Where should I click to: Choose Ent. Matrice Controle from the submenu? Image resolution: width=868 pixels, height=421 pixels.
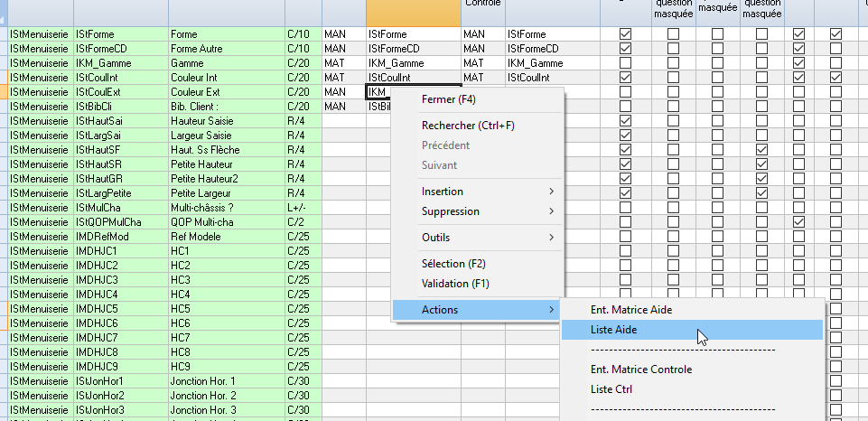click(640, 370)
